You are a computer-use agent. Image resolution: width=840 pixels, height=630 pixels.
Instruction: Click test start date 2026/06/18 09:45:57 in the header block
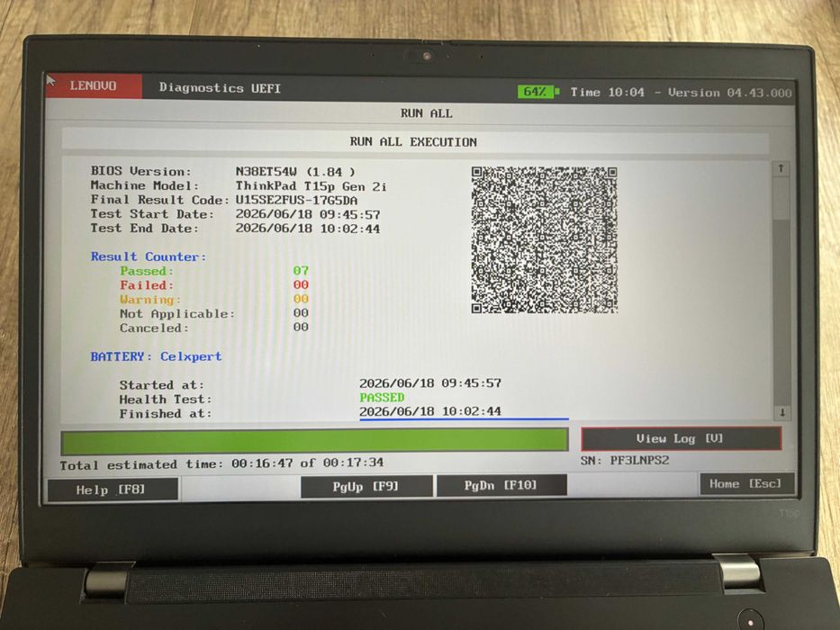[x=308, y=214]
